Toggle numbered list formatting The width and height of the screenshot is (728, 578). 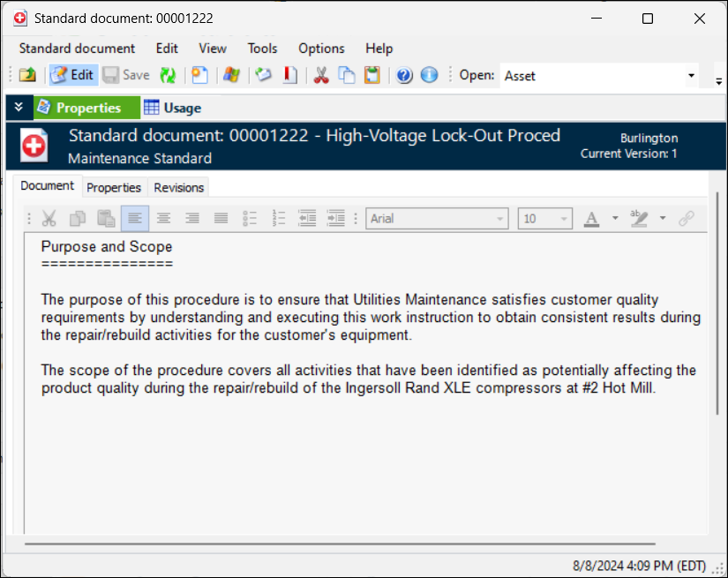[x=279, y=218]
